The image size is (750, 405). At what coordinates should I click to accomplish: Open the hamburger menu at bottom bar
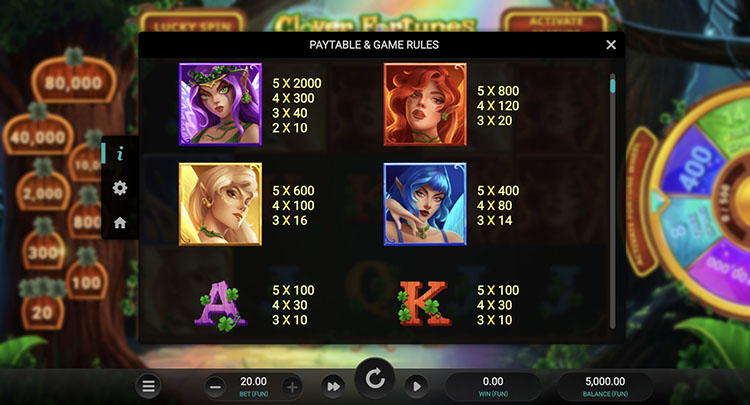click(x=148, y=385)
